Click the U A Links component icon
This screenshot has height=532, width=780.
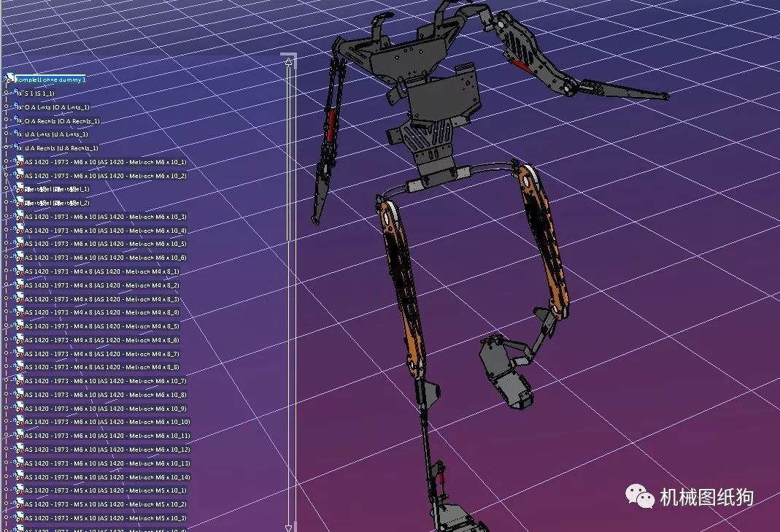(18, 134)
